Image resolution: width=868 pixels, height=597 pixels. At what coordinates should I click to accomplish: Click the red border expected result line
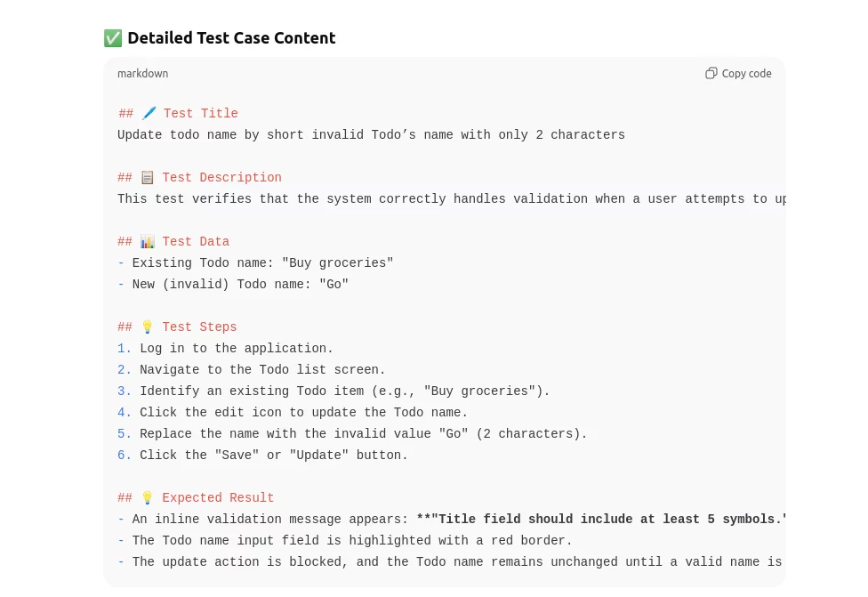click(352, 541)
